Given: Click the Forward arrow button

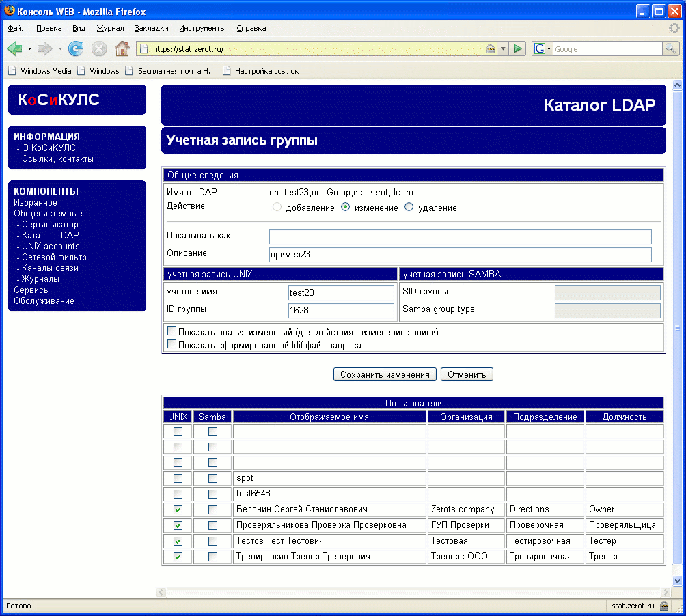Looking at the screenshot, I should pyautogui.click(x=44, y=48).
